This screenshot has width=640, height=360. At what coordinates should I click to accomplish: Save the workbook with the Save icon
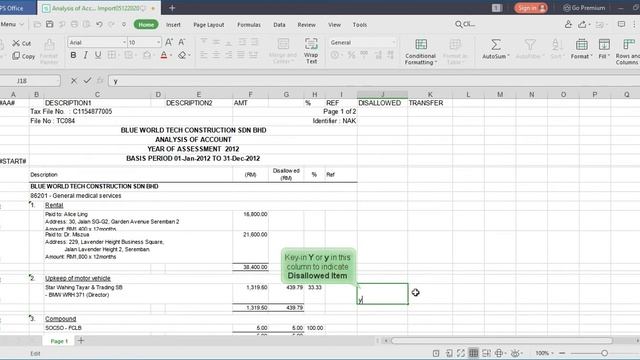coord(49,24)
